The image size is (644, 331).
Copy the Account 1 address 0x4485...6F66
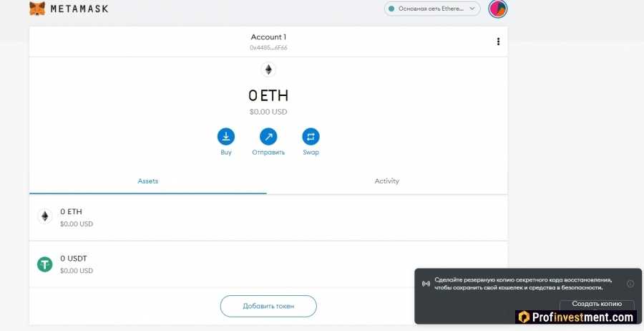click(x=268, y=48)
